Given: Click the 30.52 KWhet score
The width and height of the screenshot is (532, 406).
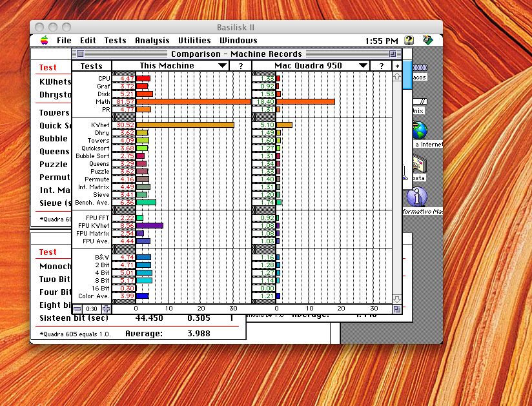Looking at the screenshot, I should pyautogui.click(x=124, y=125).
